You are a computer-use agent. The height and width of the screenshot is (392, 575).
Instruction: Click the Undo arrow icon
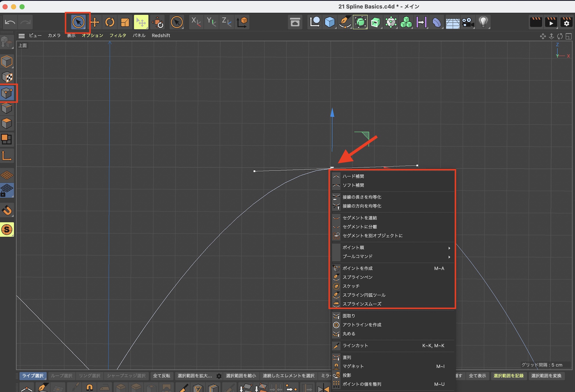point(10,22)
